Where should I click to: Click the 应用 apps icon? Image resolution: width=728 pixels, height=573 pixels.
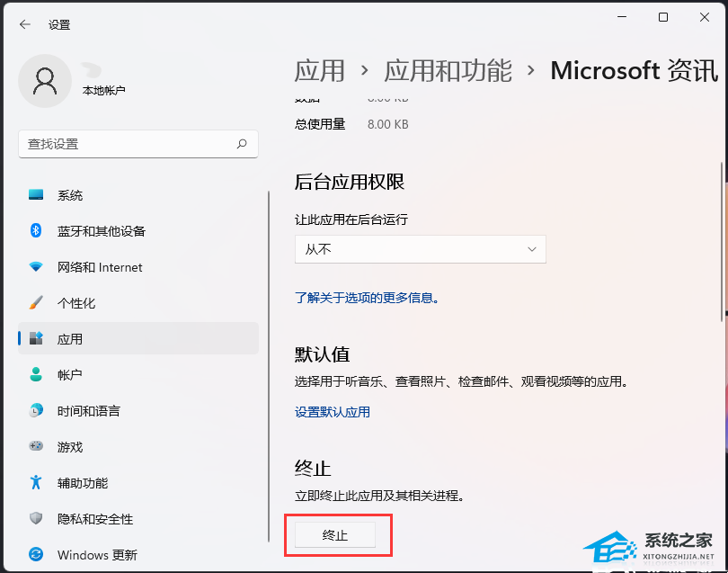coord(36,338)
